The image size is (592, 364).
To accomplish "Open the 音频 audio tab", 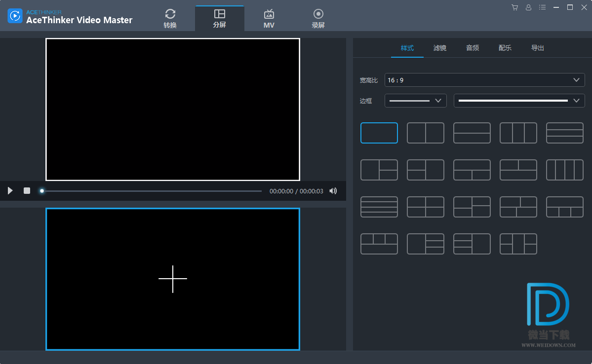I will click(x=473, y=48).
